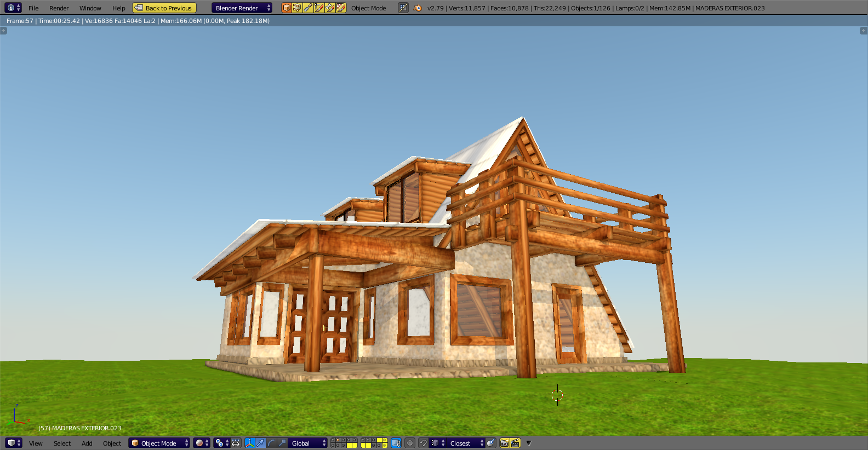The width and height of the screenshot is (868, 450).
Task: Open the pivot point dropdown
Action: click(x=222, y=443)
